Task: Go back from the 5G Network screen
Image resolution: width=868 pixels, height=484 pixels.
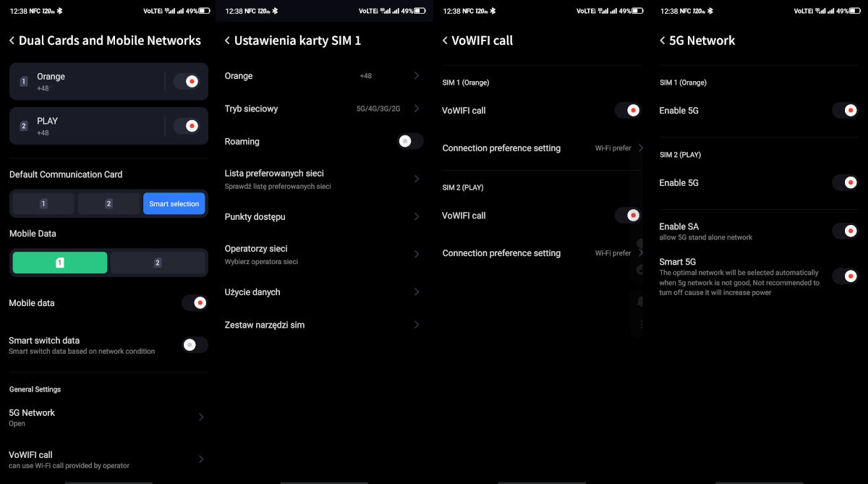Action: point(662,41)
